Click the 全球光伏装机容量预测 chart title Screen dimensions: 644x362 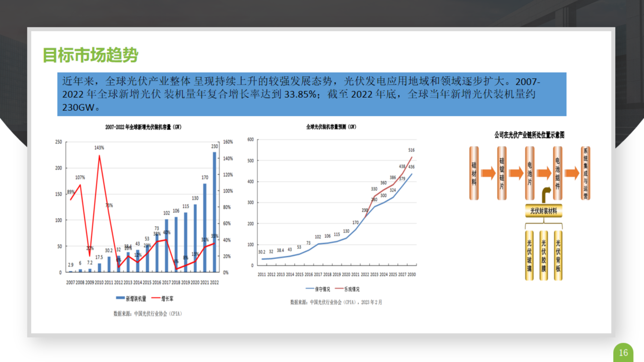point(331,127)
